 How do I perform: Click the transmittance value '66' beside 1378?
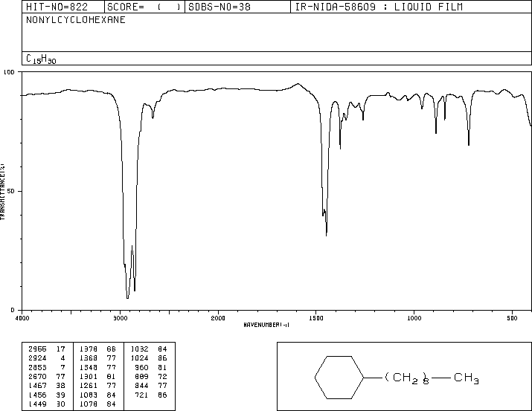pyautogui.click(x=112, y=349)
